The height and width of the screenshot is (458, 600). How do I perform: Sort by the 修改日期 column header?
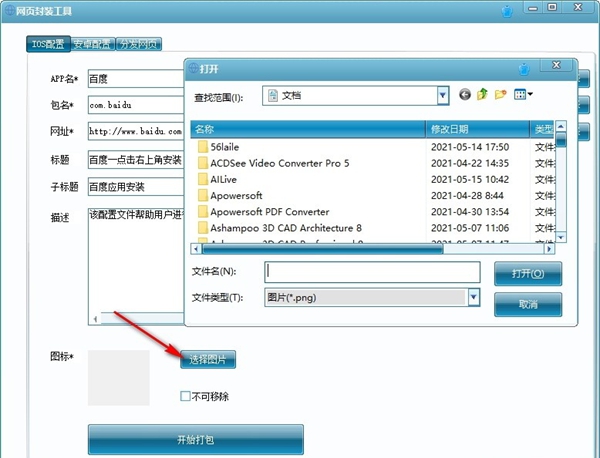click(x=478, y=129)
